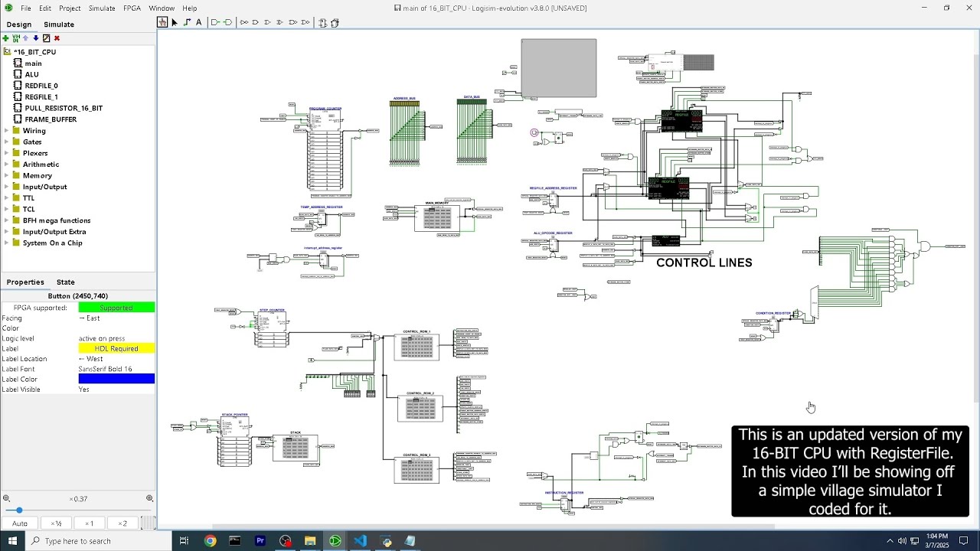Expand the Plexers library folder
This screenshot has width=980, height=551.
(6, 153)
